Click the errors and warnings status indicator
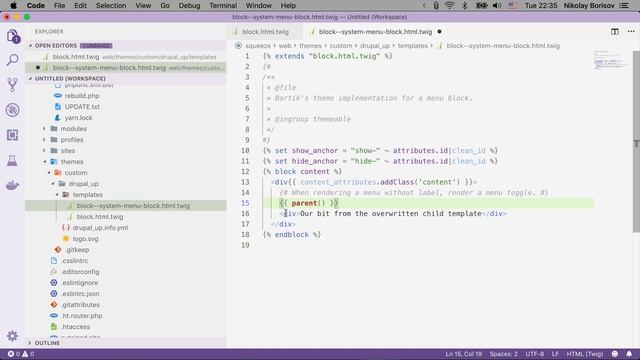Image resolution: width=640 pixels, height=360 pixels. pyautogui.click(x=21, y=354)
